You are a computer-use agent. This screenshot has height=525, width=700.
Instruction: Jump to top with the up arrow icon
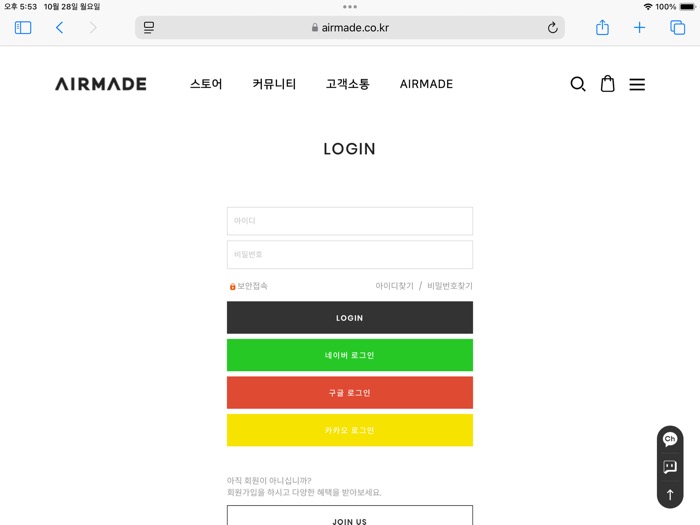[670, 495]
